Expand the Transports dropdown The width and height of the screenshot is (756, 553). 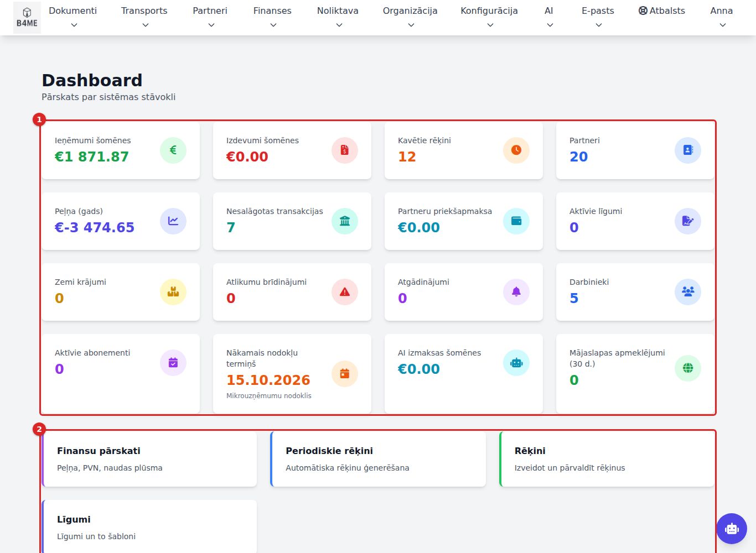(x=144, y=18)
